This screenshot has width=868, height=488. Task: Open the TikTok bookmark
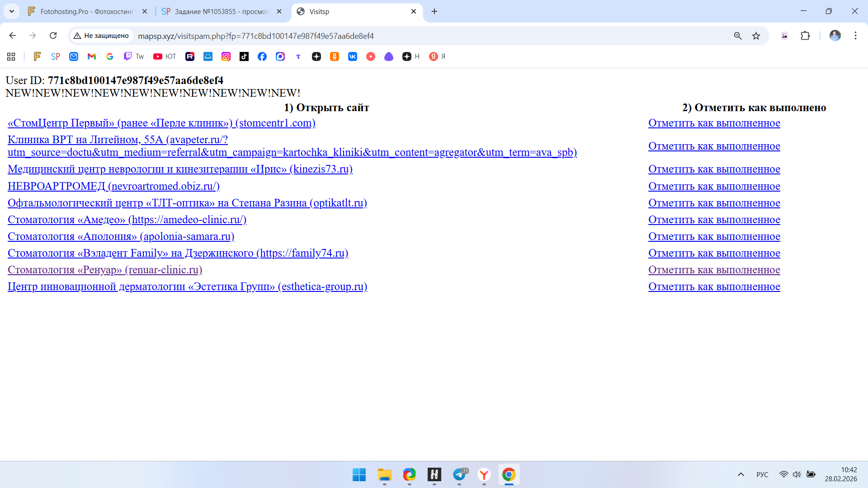point(244,56)
